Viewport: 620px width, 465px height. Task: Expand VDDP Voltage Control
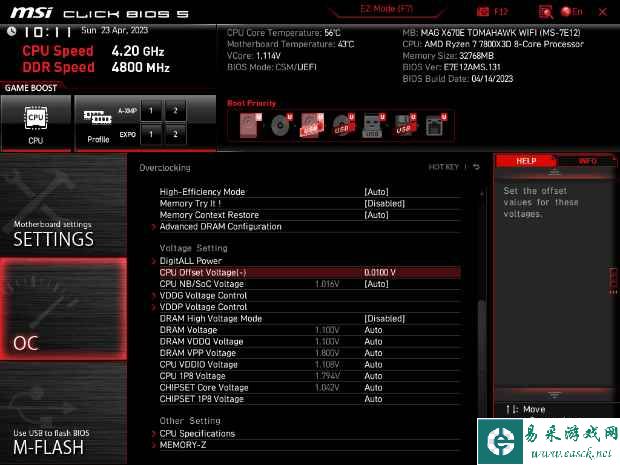pos(203,307)
